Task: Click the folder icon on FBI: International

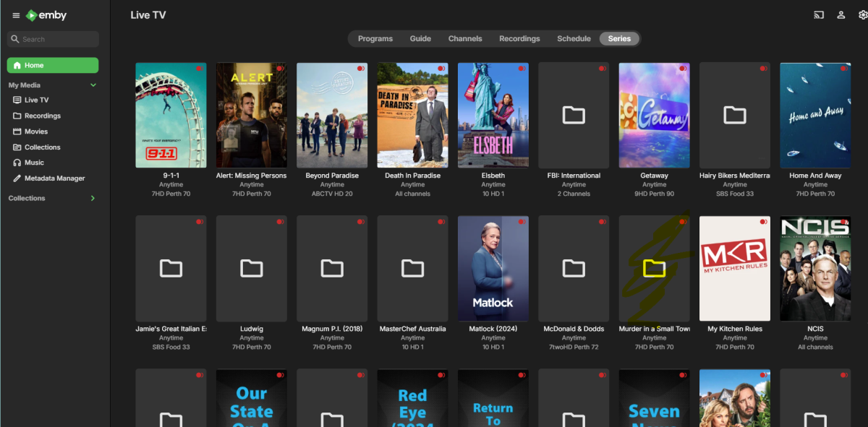Action: point(574,115)
